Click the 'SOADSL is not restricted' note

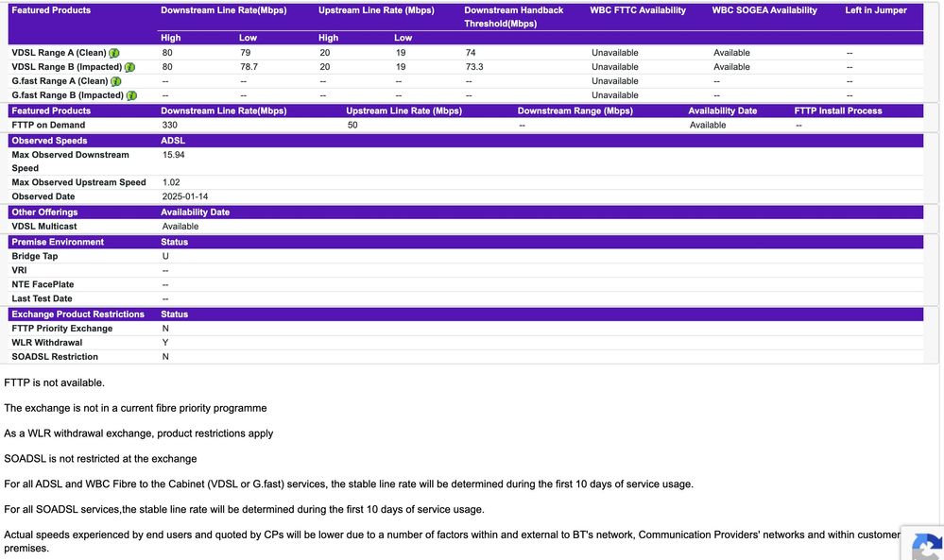100,459
